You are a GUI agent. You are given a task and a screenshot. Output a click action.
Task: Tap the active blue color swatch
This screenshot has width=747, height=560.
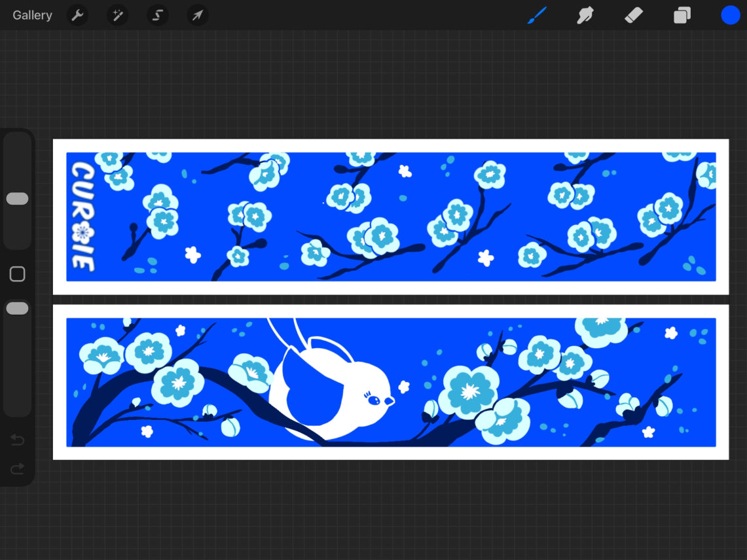point(730,15)
